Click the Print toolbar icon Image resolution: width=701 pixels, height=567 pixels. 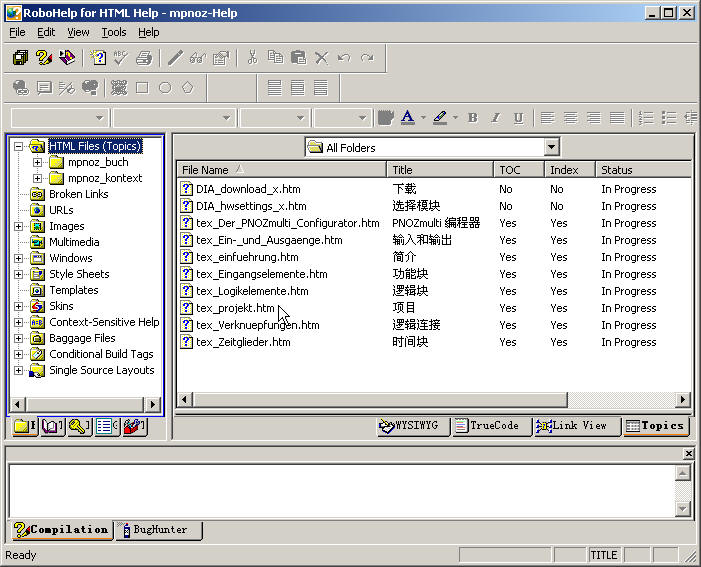(144, 58)
